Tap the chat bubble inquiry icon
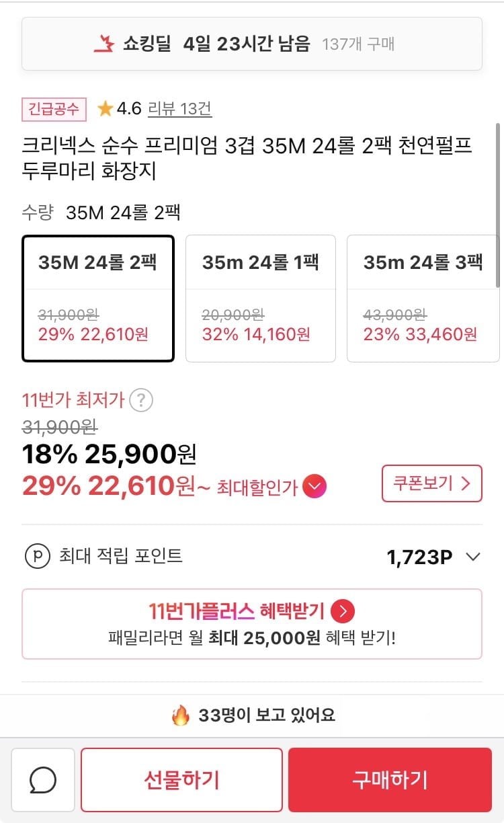 (44, 780)
